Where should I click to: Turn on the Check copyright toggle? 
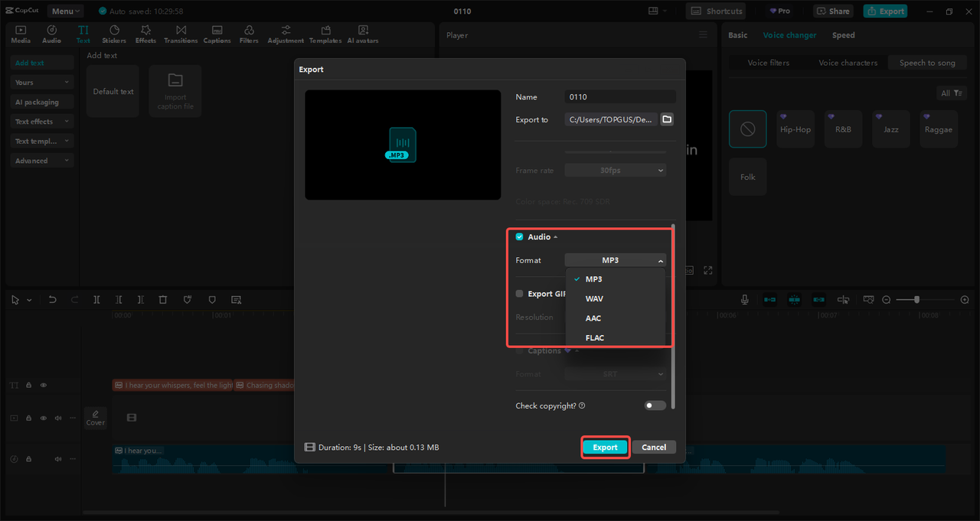tap(655, 405)
